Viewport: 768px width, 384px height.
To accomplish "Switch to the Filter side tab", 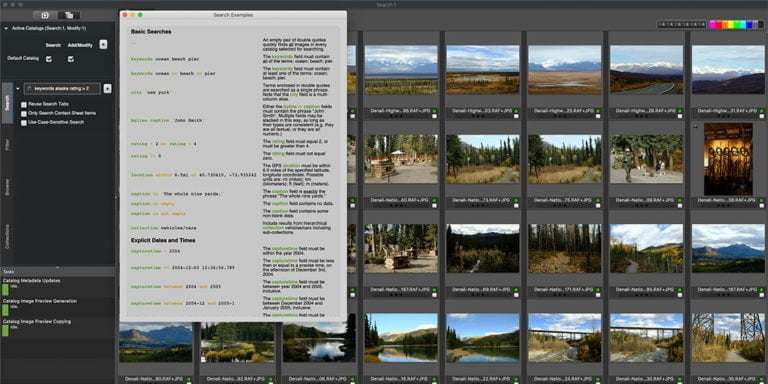I will (7, 144).
